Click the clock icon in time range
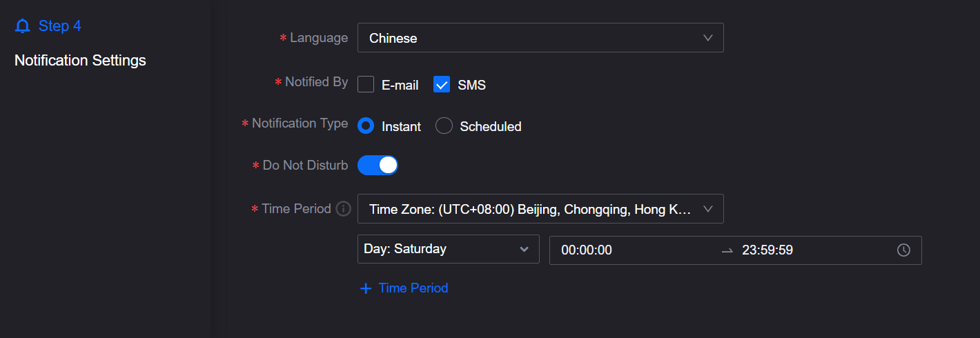The height and width of the screenshot is (338, 980). pyautogui.click(x=903, y=250)
